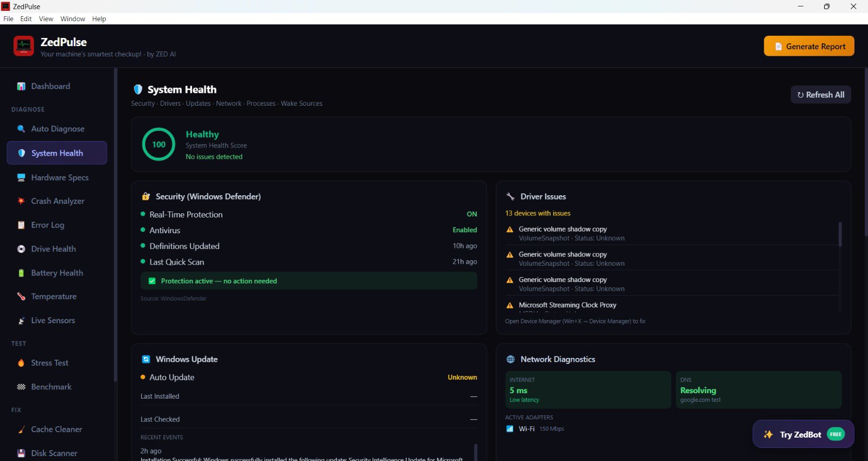Select the Drive Health disc icon
This screenshot has height=461, width=868.
[21, 249]
